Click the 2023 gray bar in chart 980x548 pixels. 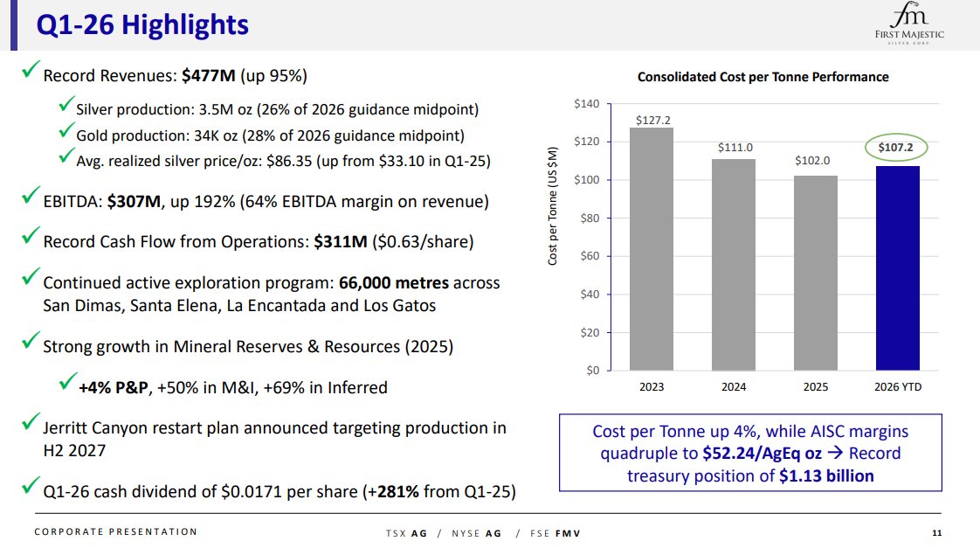click(652, 249)
